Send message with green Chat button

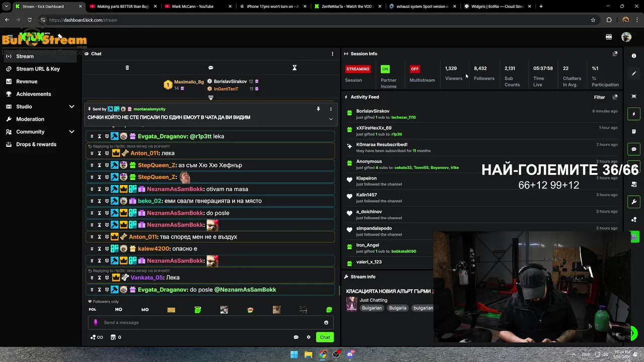[x=325, y=337]
